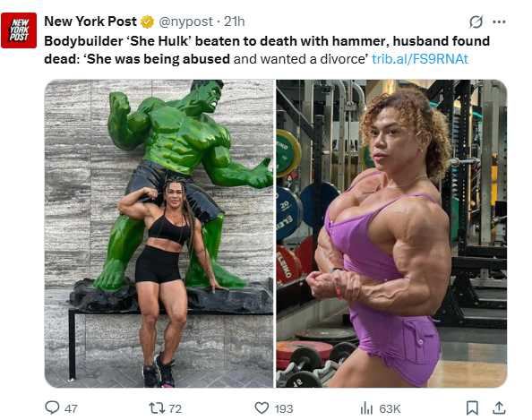Open the trib.al/FS9RNAt article link
The height and width of the screenshot is (420, 532).
point(420,59)
